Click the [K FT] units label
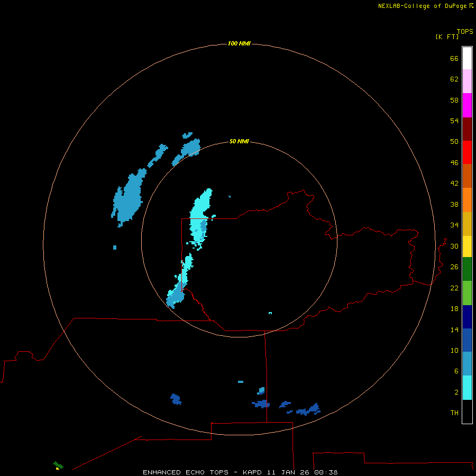This screenshot has width=476, height=476. 447,36
